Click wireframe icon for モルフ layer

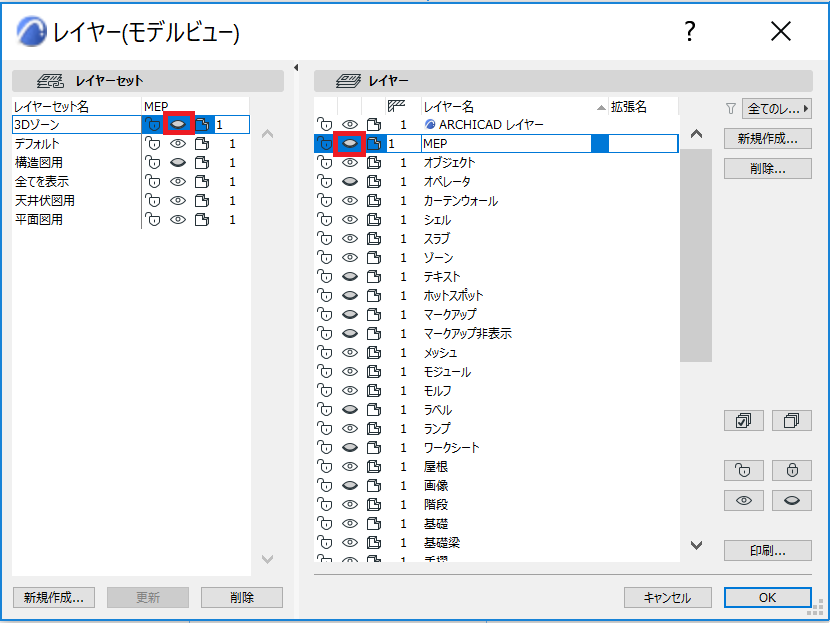pyautogui.click(x=374, y=391)
